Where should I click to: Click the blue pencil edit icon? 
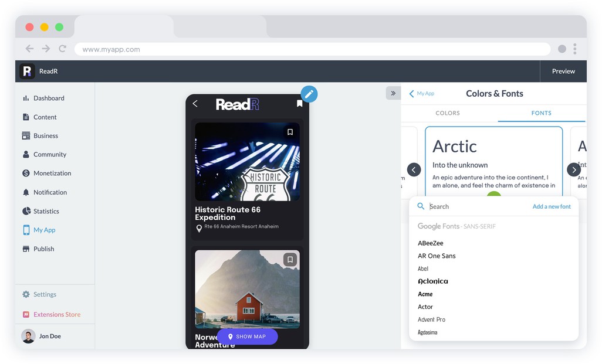pyautogui.click(x=309, y=94)
